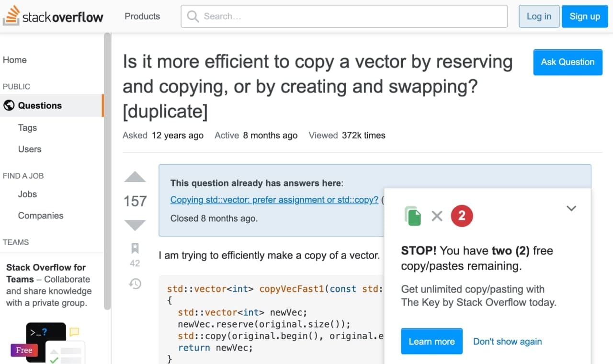Screen dimensions: 613x364
Task: Click the Ask Question button
Action: pos(568,62)
